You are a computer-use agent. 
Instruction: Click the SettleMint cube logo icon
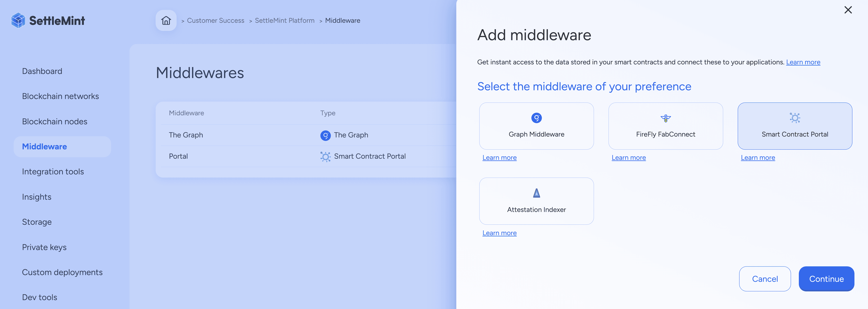pyautogui.click(x=18, y=21)
